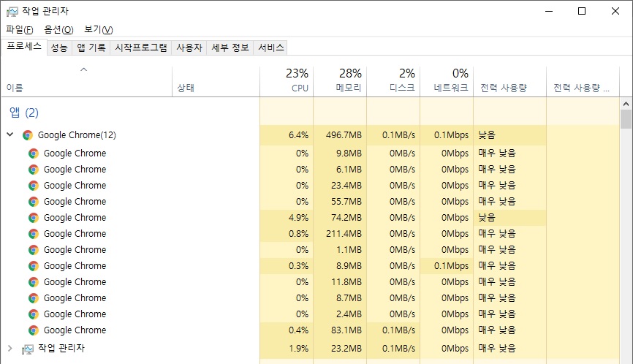Click the Chrome icon in the 9.8MB row
This screenshot has width=633, height=364.
coord(34,153)
